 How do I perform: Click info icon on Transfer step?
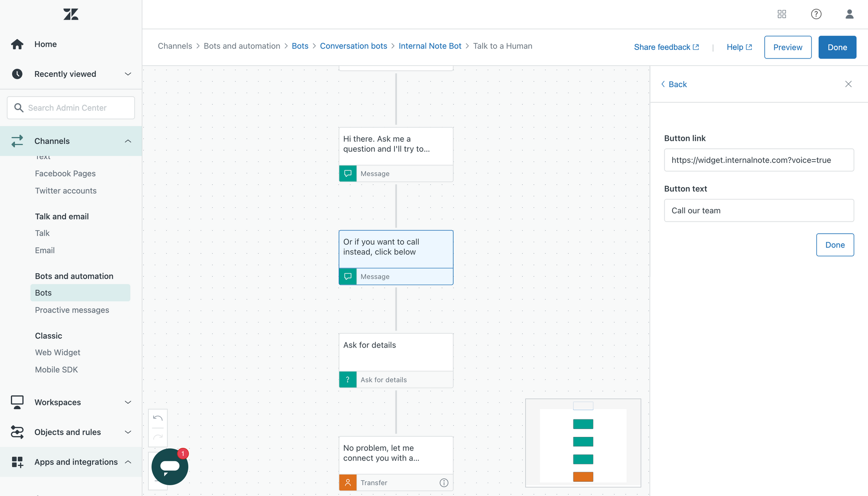(x=444, y=483)
